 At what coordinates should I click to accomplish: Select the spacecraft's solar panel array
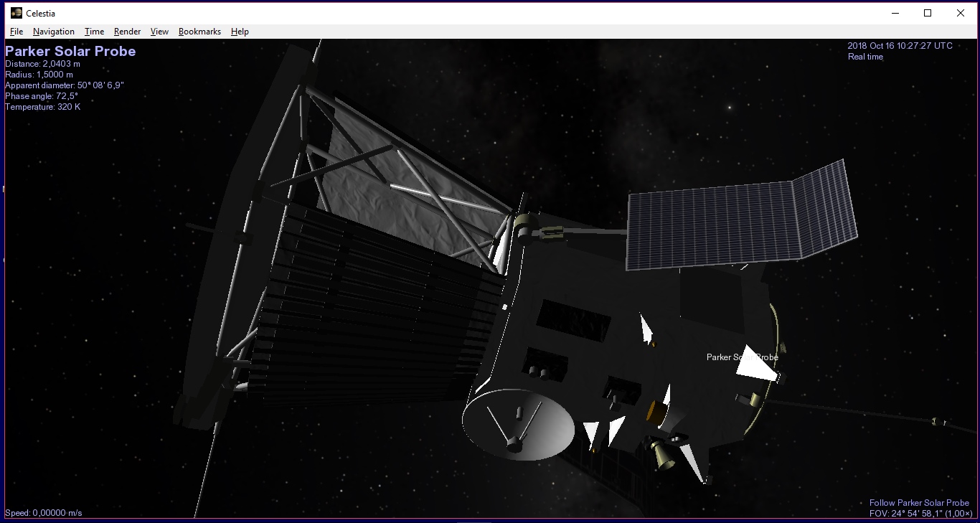[740, 216]
